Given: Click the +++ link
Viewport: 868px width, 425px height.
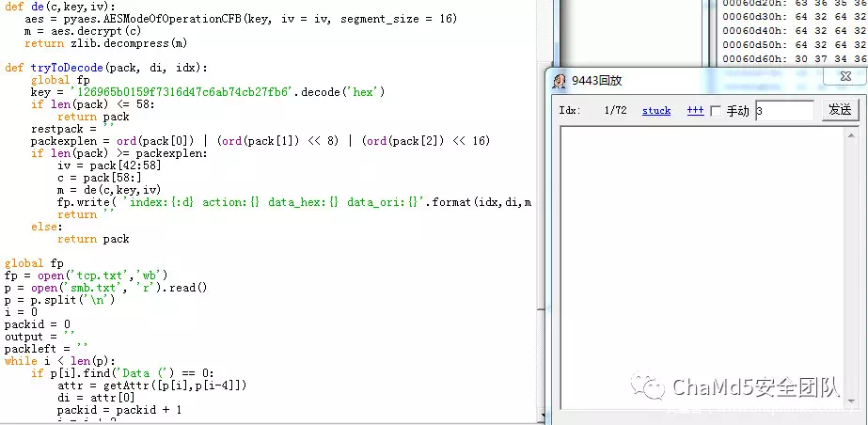Looking at the screenshot, I should click(695, 111).
